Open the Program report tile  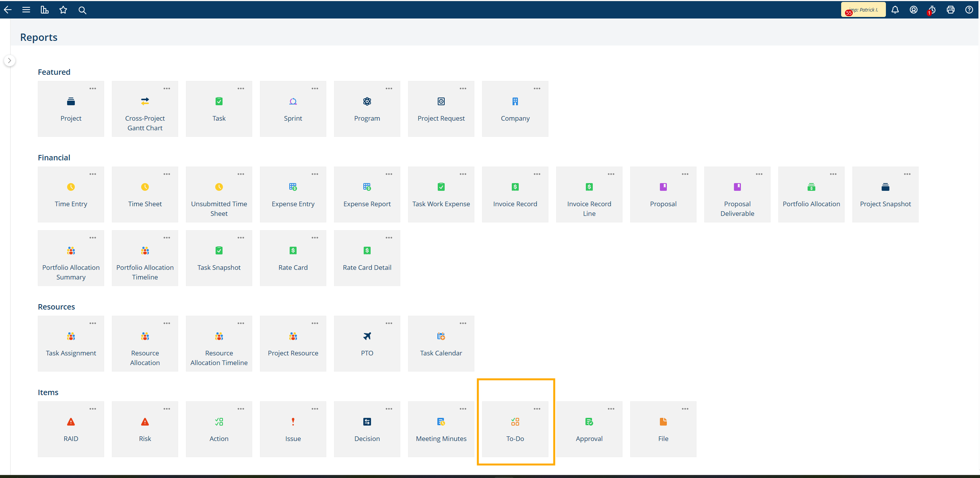(x=367, y=109)
